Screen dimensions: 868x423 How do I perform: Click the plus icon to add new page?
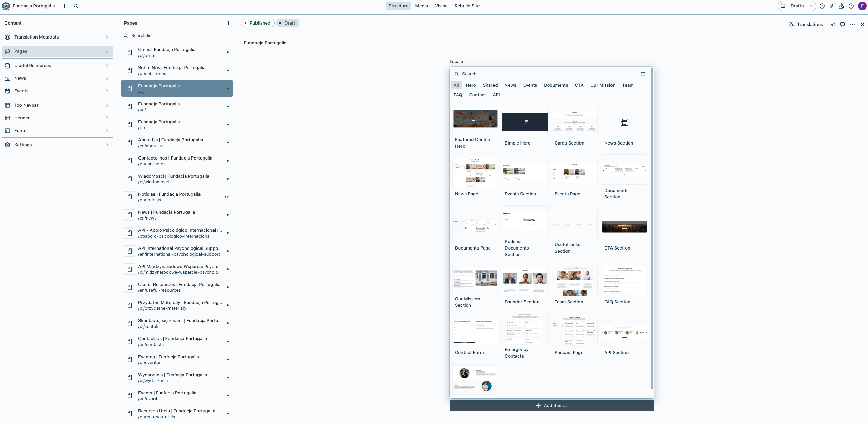pyautogui.click(x=228, y=23)
